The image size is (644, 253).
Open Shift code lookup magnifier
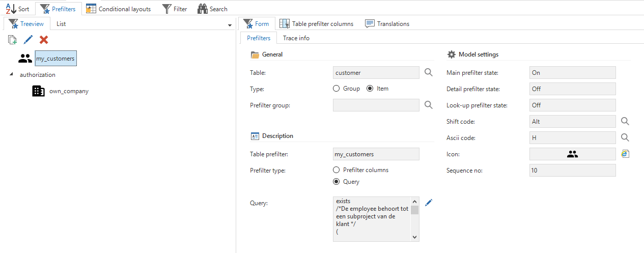625,121
